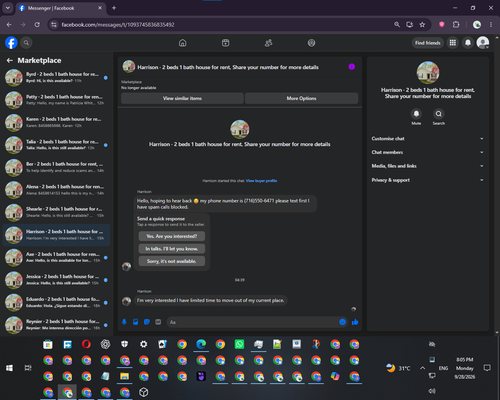Viewport: 500px width, 400px height.
Task: Open the Windows Start button
Action: pos(9,368)
